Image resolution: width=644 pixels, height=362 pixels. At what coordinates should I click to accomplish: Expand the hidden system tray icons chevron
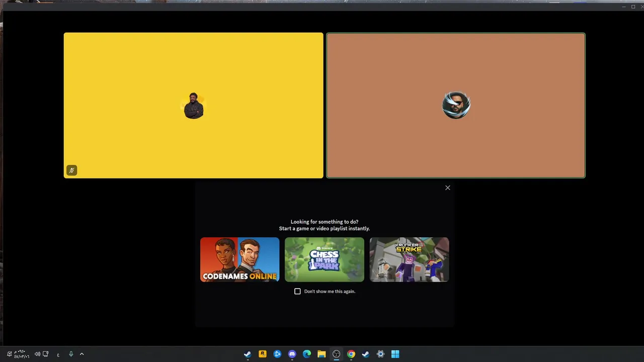pos(82,354)
